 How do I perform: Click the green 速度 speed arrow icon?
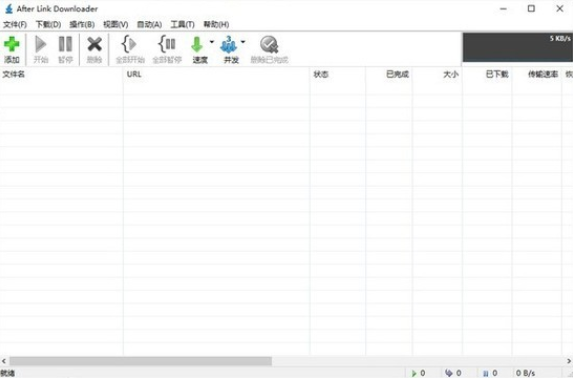pos(197,45)
